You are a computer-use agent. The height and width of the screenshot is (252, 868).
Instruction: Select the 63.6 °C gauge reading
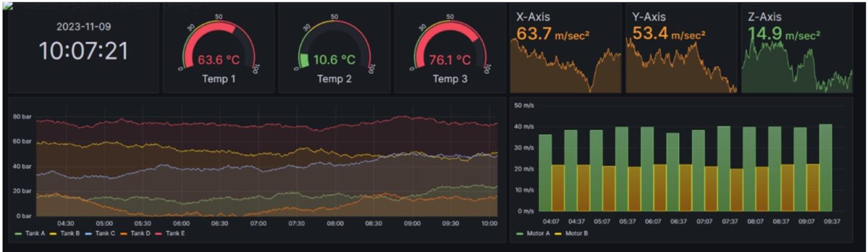(x=219, y=60)
